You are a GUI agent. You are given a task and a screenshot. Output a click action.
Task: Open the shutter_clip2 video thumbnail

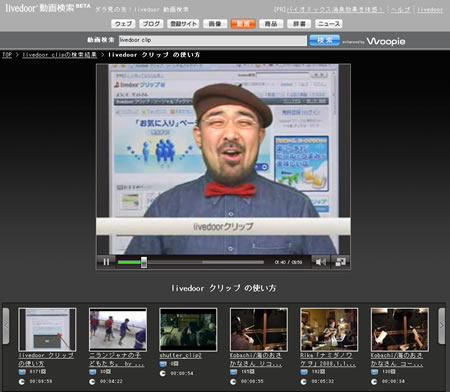click(x=188, y=329)
